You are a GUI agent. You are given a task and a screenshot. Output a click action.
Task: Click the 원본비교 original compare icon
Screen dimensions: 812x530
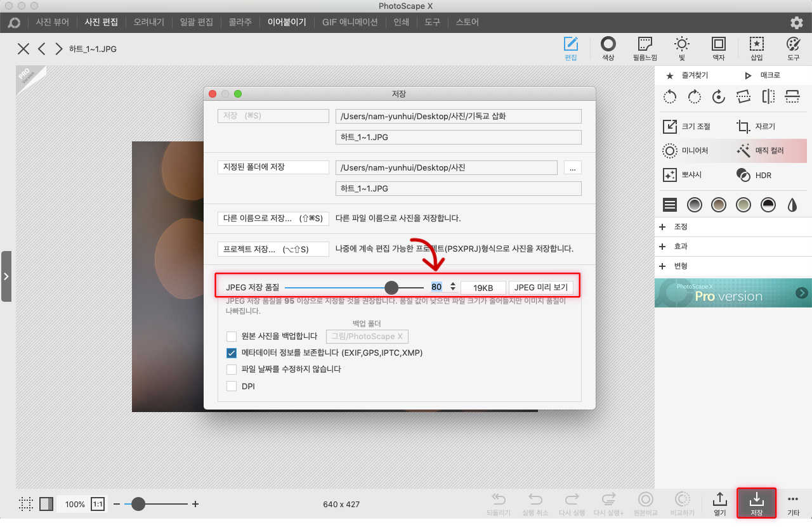646,503
